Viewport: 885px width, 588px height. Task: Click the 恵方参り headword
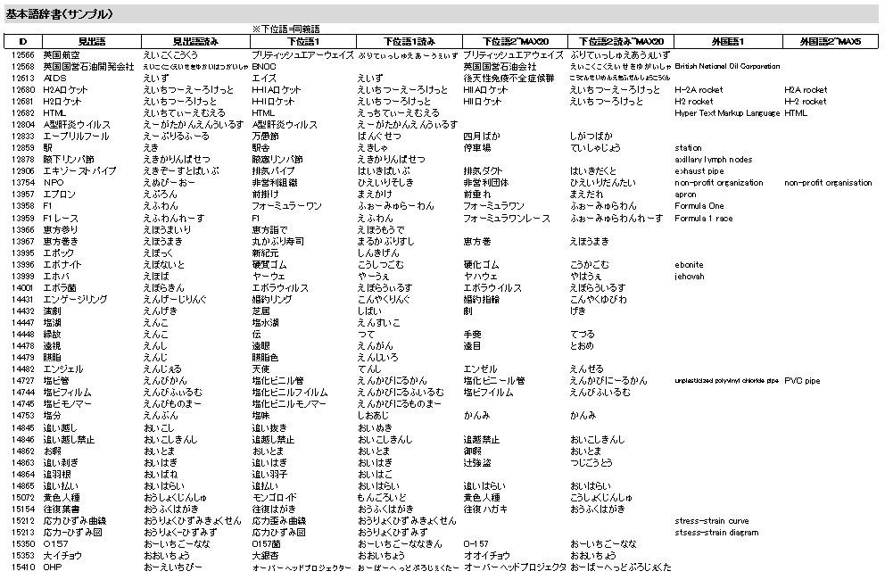click(61, 229)
